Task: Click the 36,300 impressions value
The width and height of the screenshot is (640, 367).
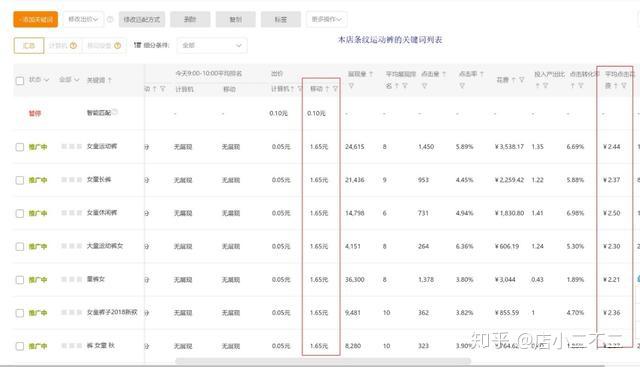Action: (354, 280)
